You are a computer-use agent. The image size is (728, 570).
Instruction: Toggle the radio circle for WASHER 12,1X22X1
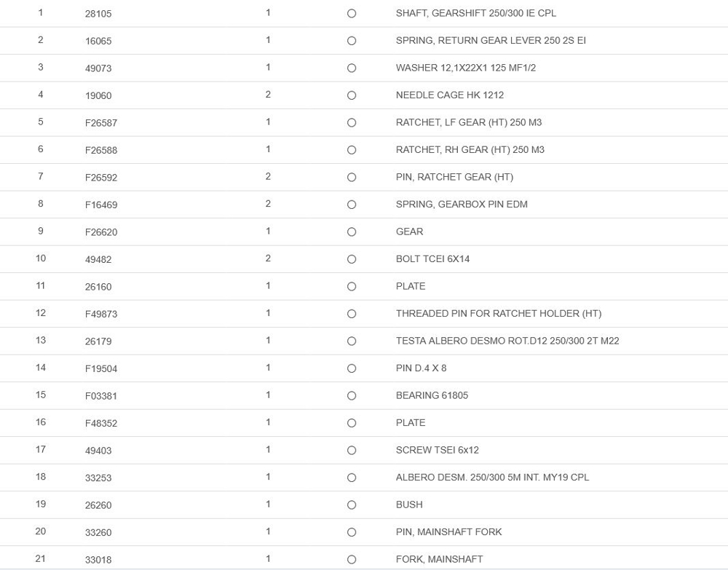point(352,68)
